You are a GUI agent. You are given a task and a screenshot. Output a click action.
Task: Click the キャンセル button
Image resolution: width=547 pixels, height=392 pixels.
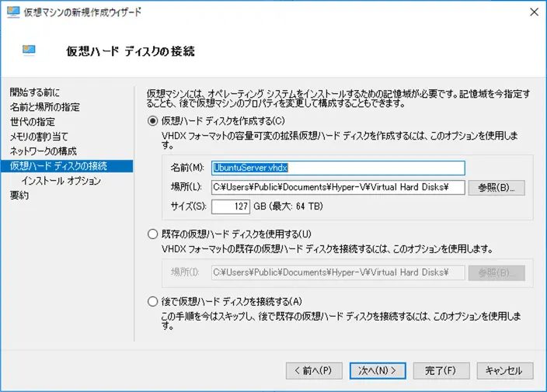tap(505, 370)
